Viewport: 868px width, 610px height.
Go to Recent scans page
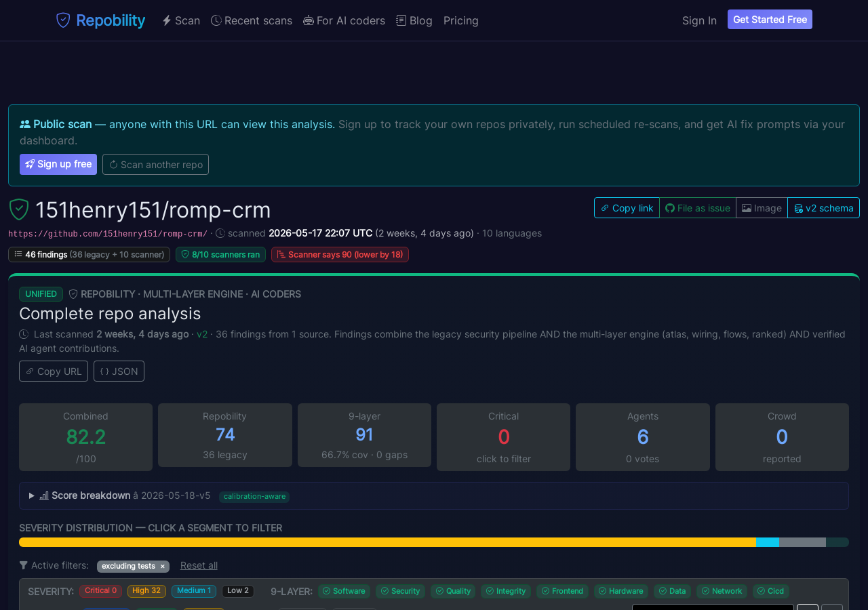(x=252, y=20)
